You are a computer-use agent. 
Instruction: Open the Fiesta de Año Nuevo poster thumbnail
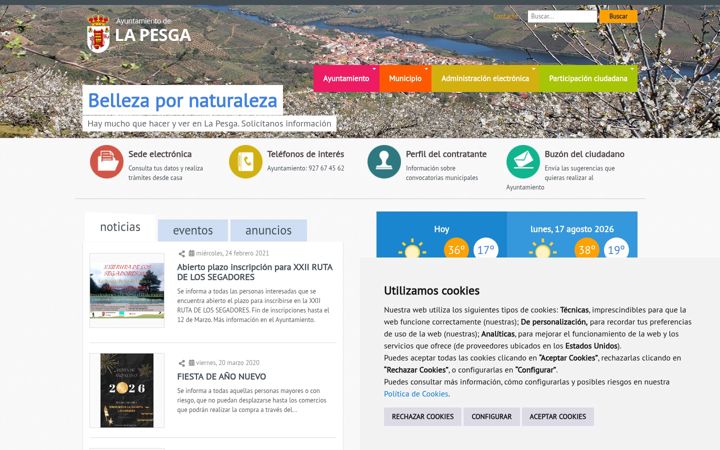(127, 390)
